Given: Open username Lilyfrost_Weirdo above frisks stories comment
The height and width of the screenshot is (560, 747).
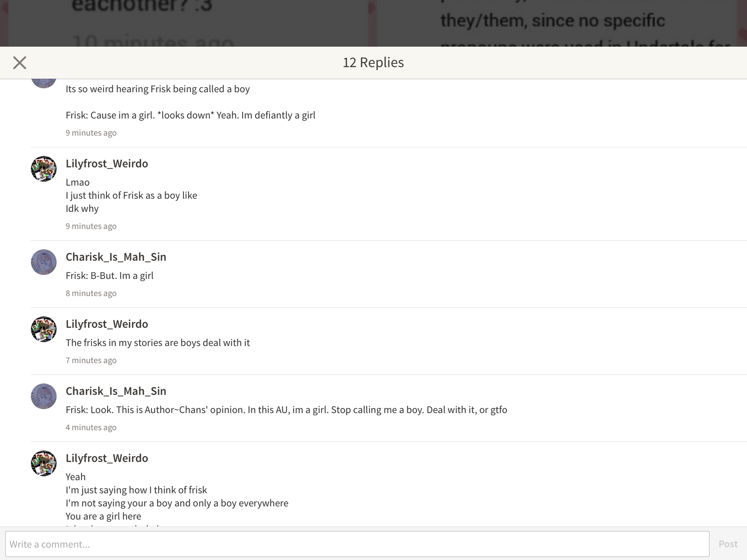Looking at the screenshot, I should tap(107, 324).
